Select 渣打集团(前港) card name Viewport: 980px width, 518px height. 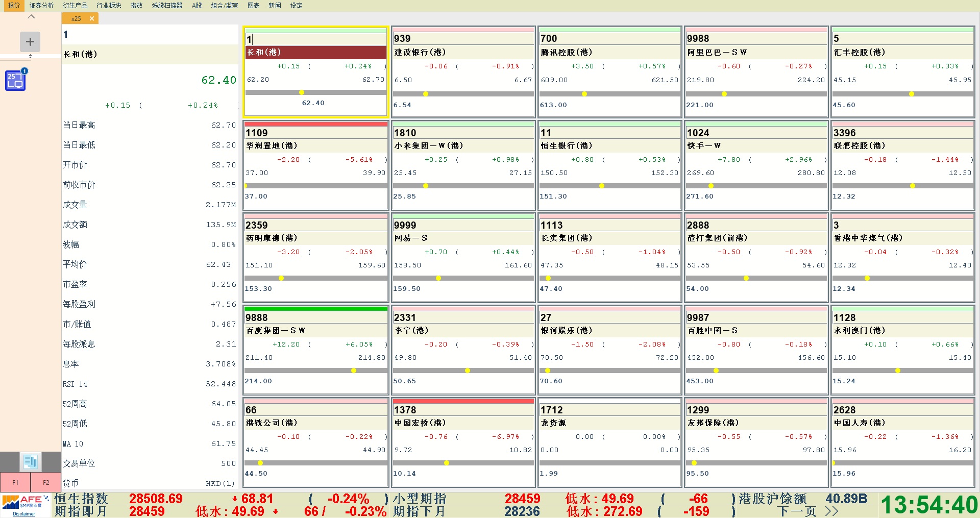(717, 238)
